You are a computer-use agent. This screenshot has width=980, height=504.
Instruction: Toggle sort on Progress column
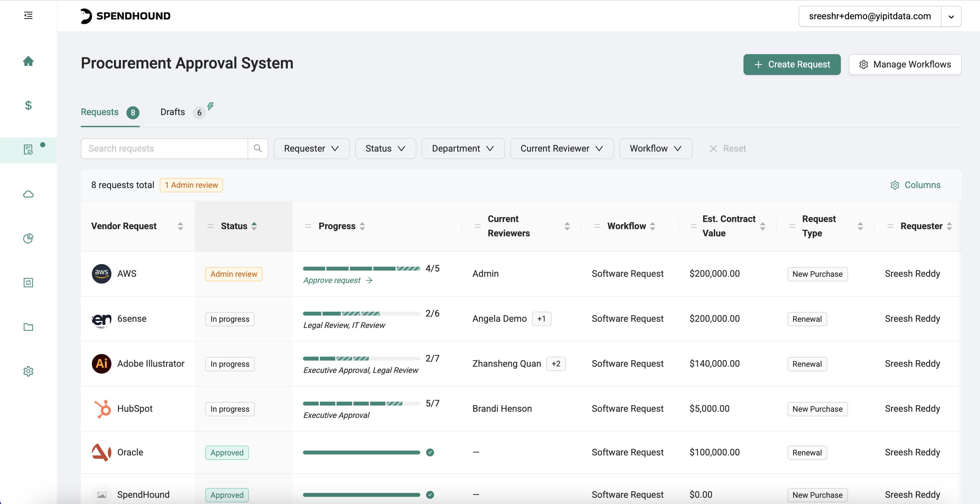pos(362,226)
